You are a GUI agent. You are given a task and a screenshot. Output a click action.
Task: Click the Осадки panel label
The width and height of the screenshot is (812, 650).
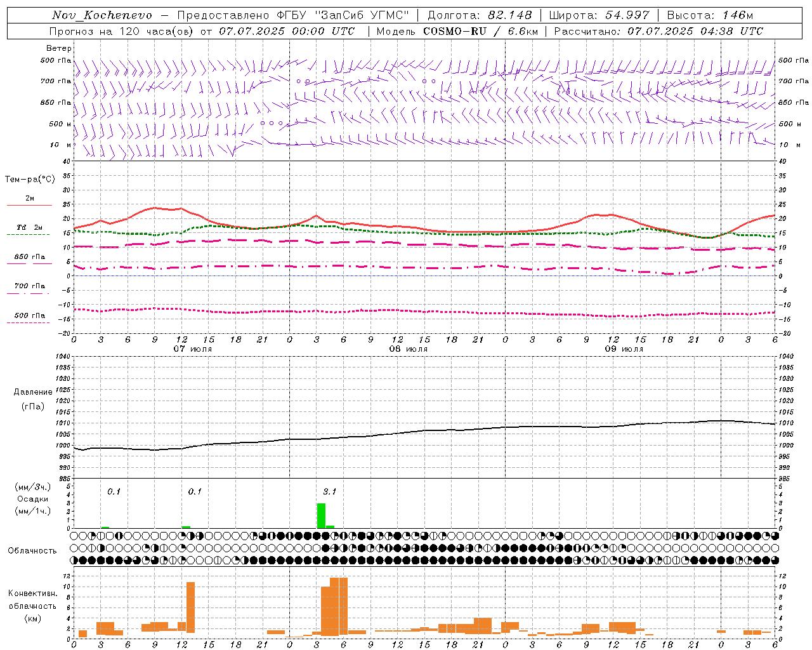(x=33, y=499)
